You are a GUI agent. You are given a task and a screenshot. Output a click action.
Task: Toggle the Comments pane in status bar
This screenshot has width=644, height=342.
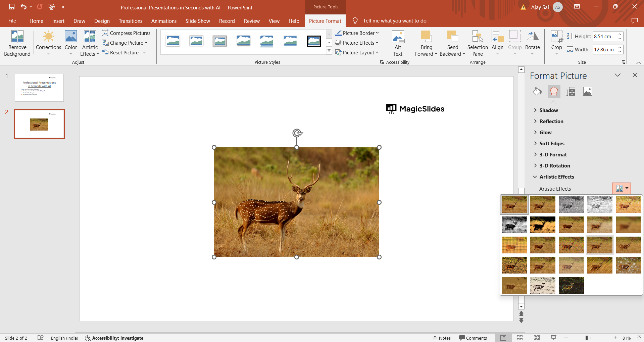473,338
